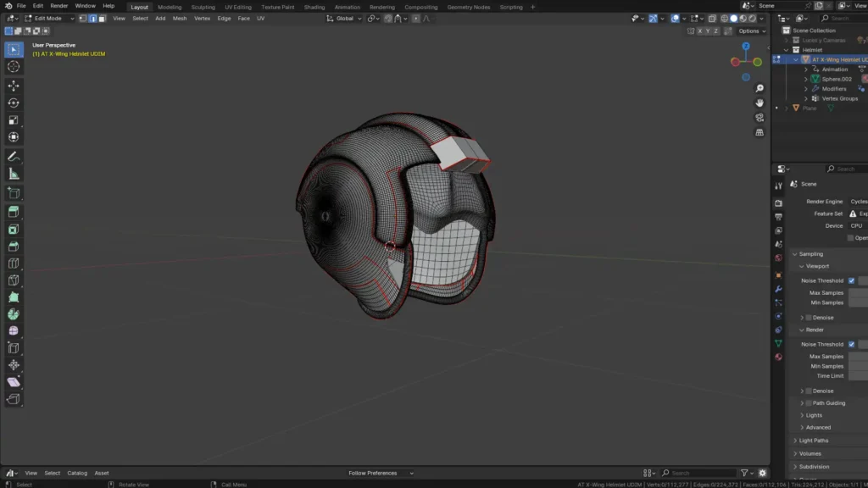Click the zoom magnifier icon in the viewport
The height and width of the screenshot is (488, 868).
(759, 88)
